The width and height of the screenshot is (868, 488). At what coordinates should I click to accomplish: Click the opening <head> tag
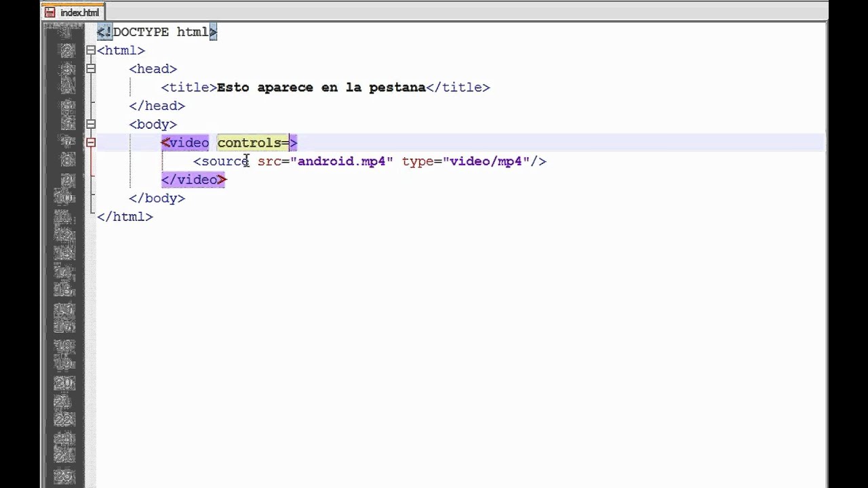(x=153, y=68)
